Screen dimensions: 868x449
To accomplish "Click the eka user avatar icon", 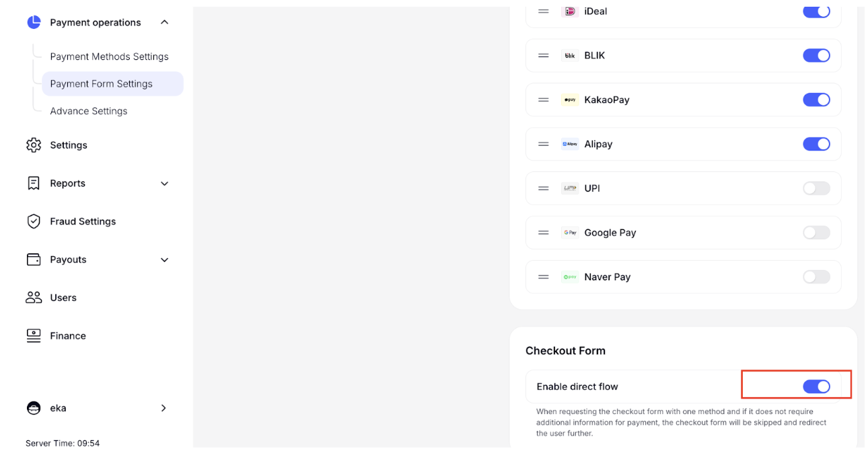I will (x=34, y=408).
